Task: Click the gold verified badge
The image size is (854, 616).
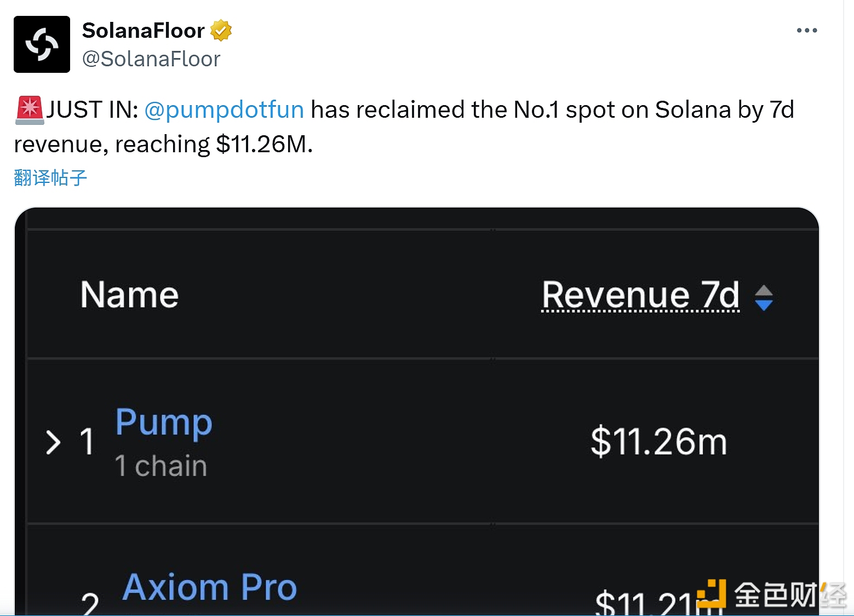Action: (x=221, y=31)
